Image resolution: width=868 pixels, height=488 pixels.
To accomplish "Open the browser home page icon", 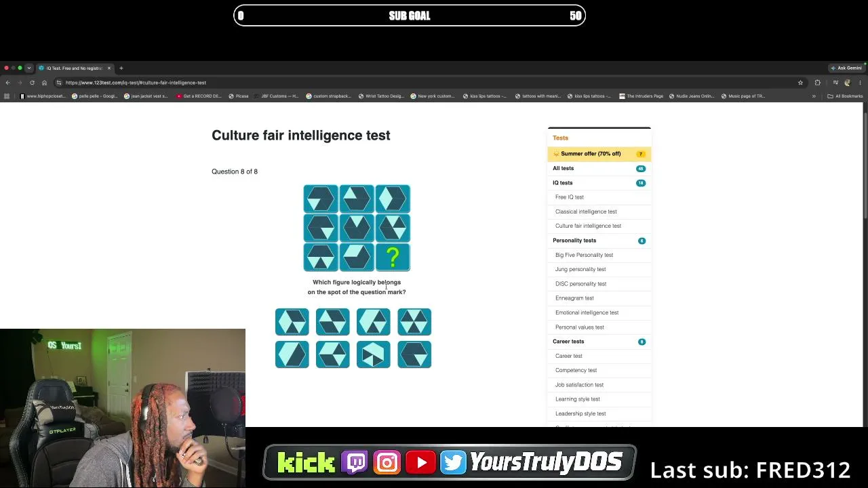I will click(x=44, y=83).
